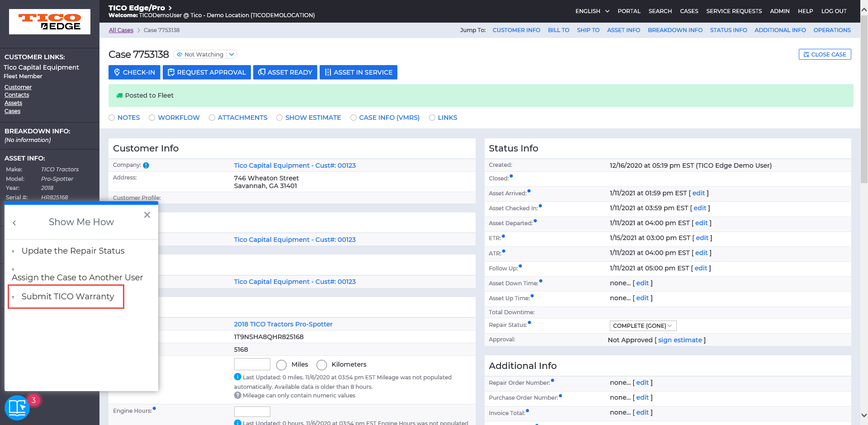Screen dimensions: 868x425
Task: Click the Last Updated mileage info icon
Action: (x=237, y=377)
